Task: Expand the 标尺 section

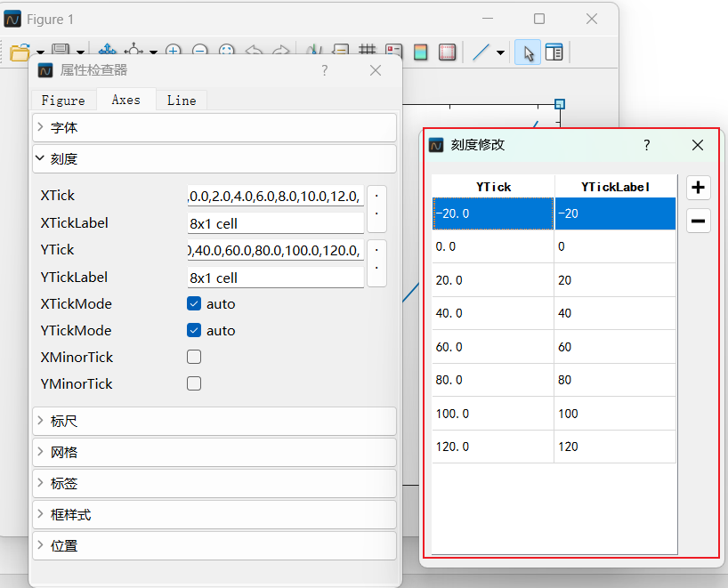Action: click(x=214, y=421)
